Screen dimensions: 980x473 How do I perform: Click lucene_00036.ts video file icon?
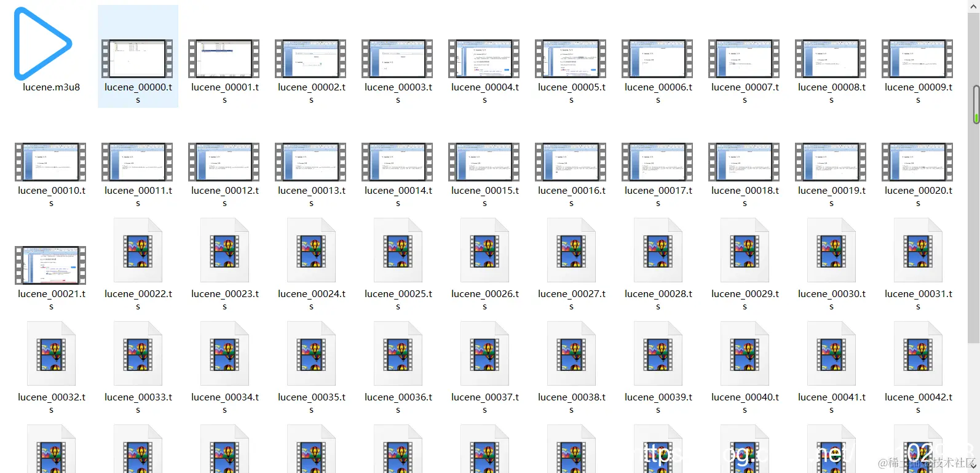tap(398, 354)
